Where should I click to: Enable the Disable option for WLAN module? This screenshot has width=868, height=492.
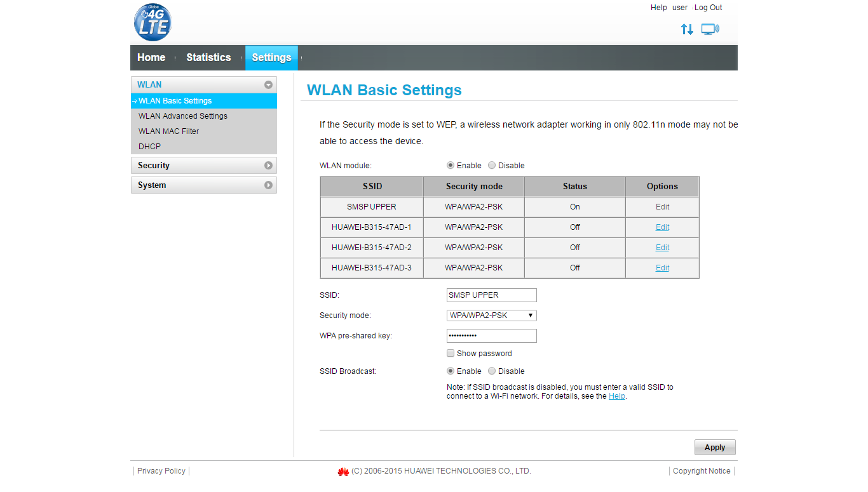(491, 165)
